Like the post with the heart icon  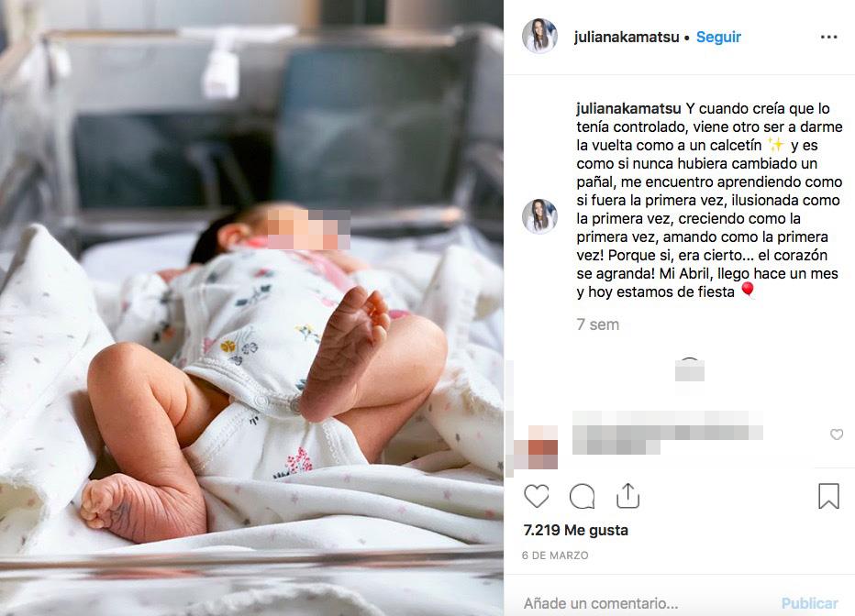point(537,496)
